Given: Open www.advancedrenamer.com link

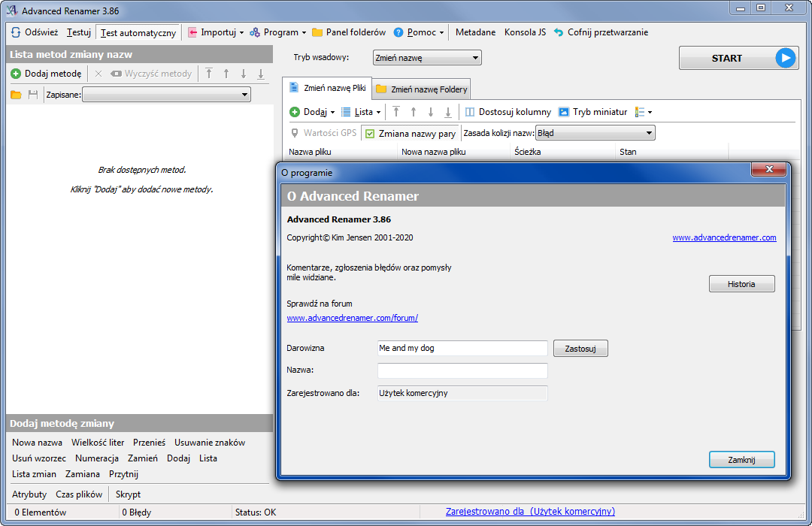Looking at the screenshot, I should (724, 237).
